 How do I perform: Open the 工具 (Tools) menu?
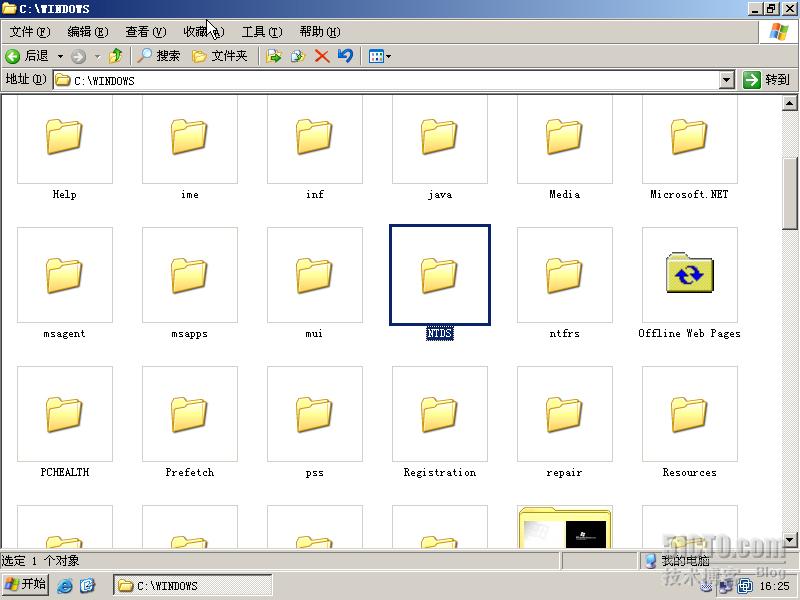(x=262, y=32)
